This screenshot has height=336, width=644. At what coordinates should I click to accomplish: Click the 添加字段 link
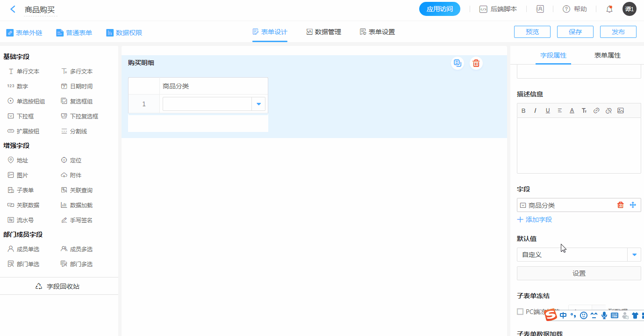[x=535, y=219]
